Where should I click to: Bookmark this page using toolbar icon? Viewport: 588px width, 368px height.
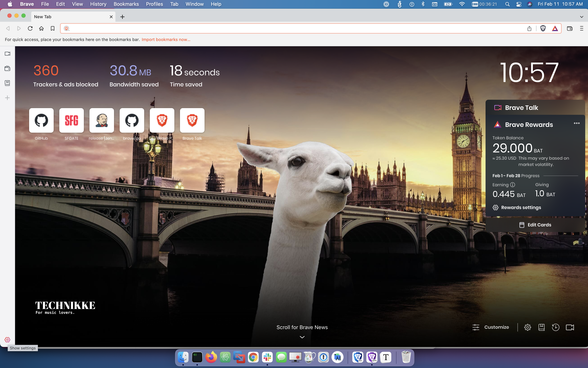tap(52, 28)
